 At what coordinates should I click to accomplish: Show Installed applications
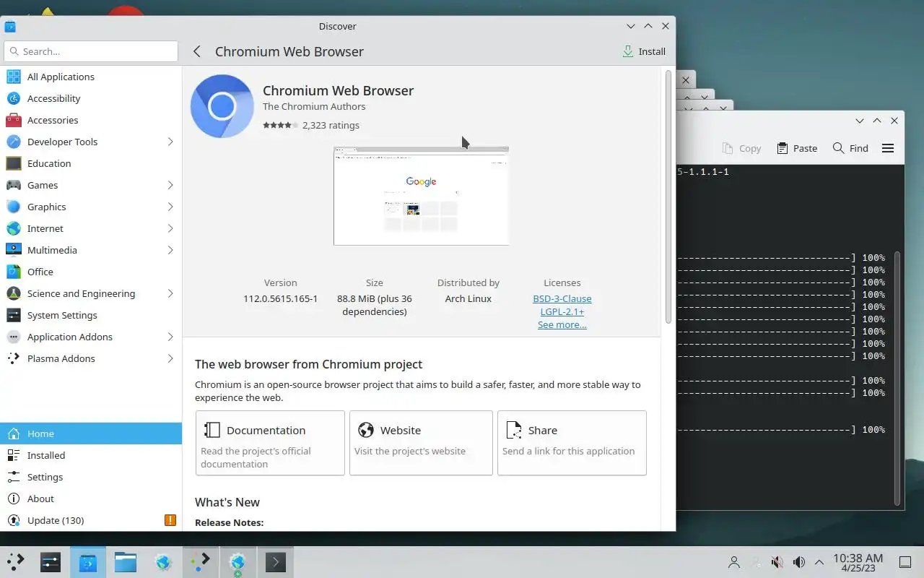point(91,455)
